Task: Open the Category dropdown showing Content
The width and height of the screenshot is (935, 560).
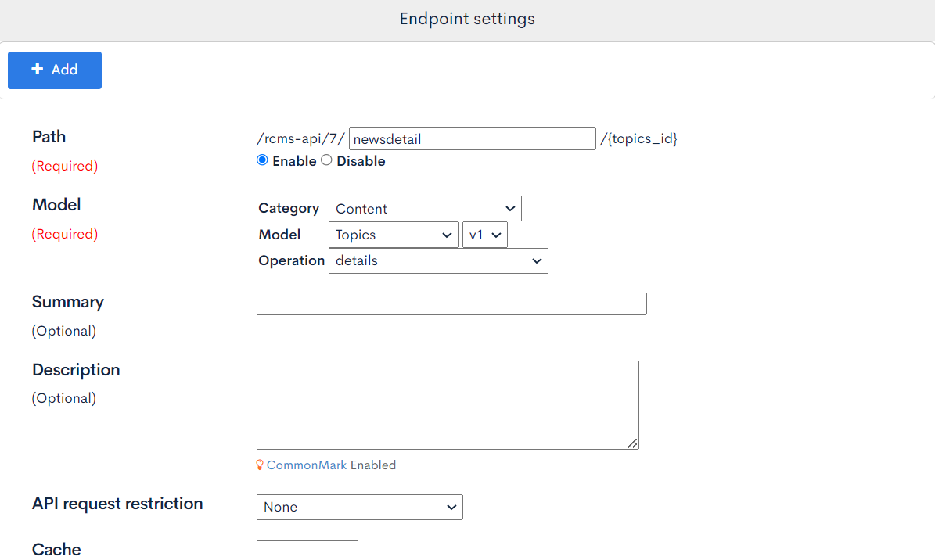Action: click(x=425, y=208)
